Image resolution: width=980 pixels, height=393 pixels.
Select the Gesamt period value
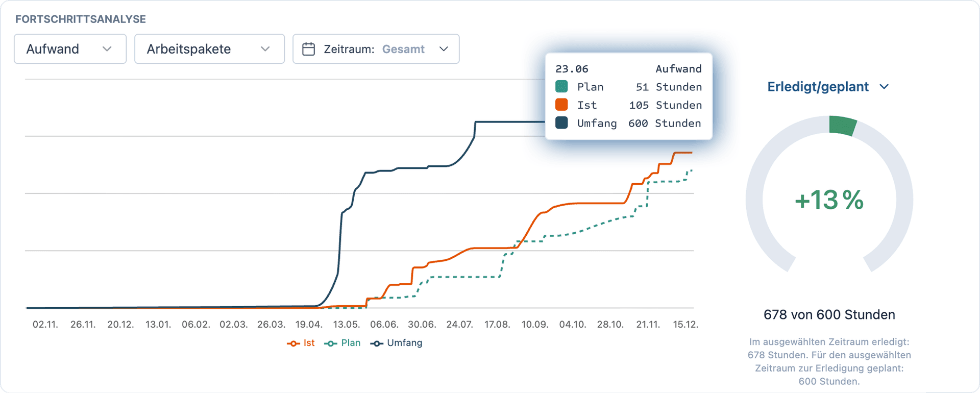point(403,49)
